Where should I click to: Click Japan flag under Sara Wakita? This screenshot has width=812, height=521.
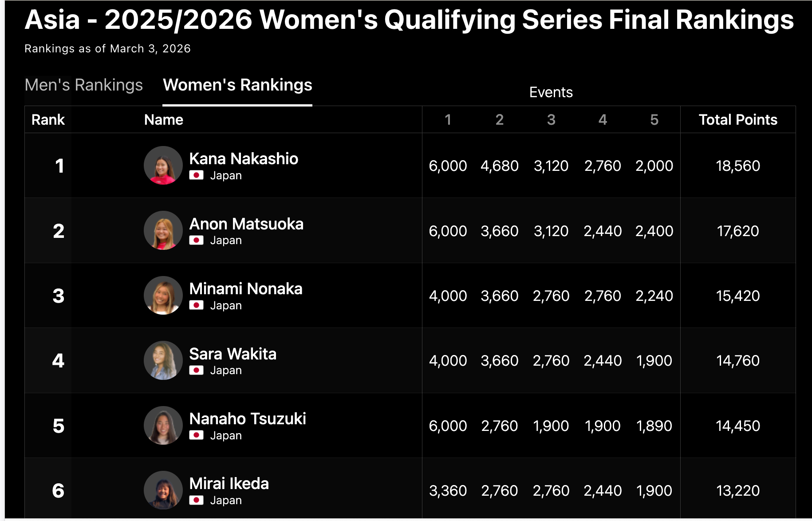coord(196,370)
